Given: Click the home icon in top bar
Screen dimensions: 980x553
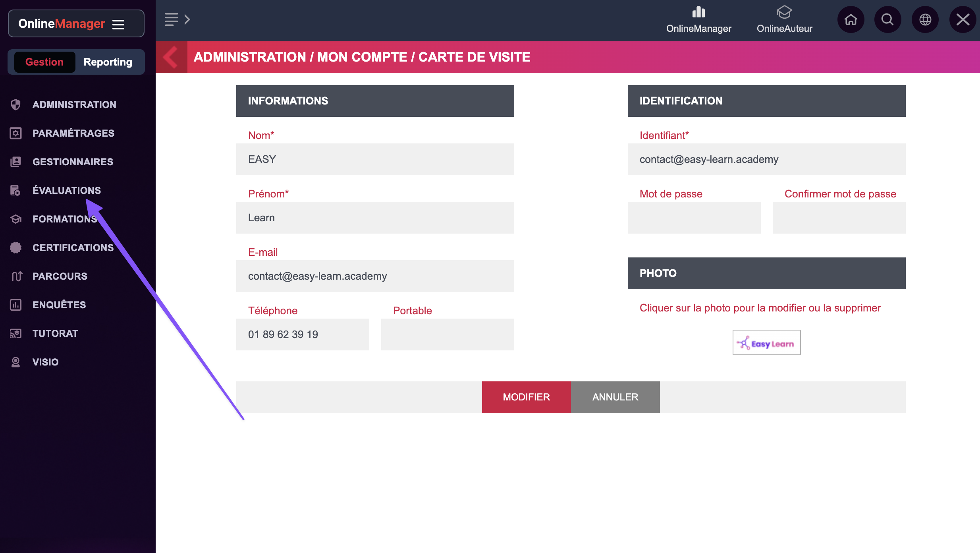Looking at the screenshot, I should [851, 19].
